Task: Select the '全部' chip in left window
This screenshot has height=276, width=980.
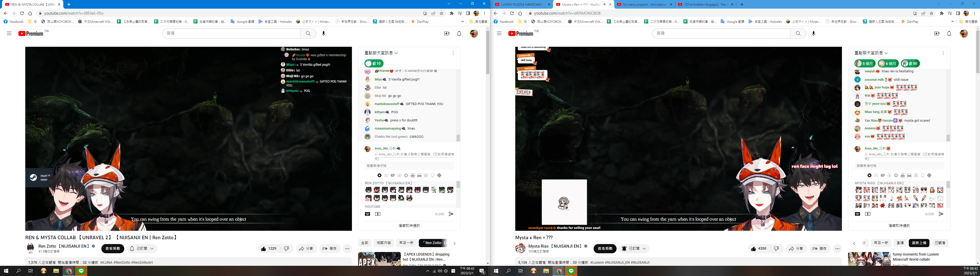Action: 364,243
